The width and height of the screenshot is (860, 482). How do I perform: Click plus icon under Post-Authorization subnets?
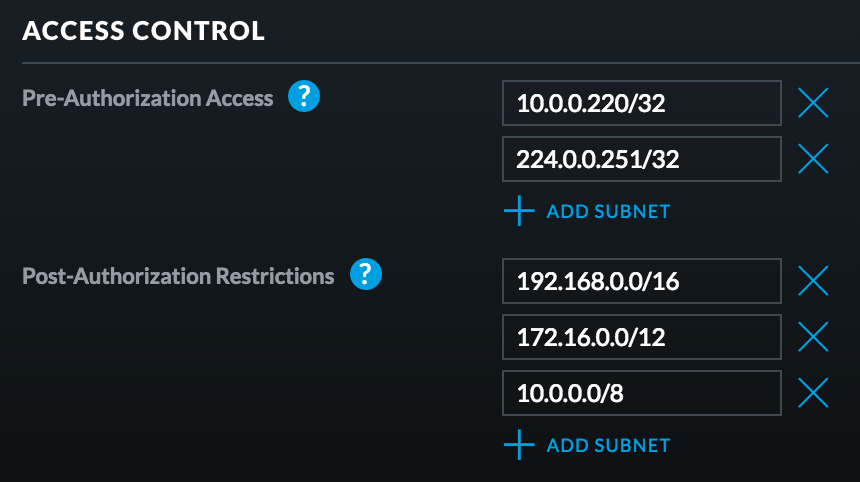pos(519,445)
